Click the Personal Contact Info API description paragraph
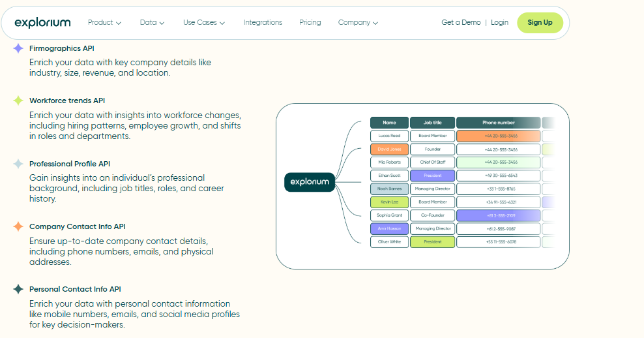The height and width of the screenshot is (338, 644). pyautogui.click(x=135, y=314)
